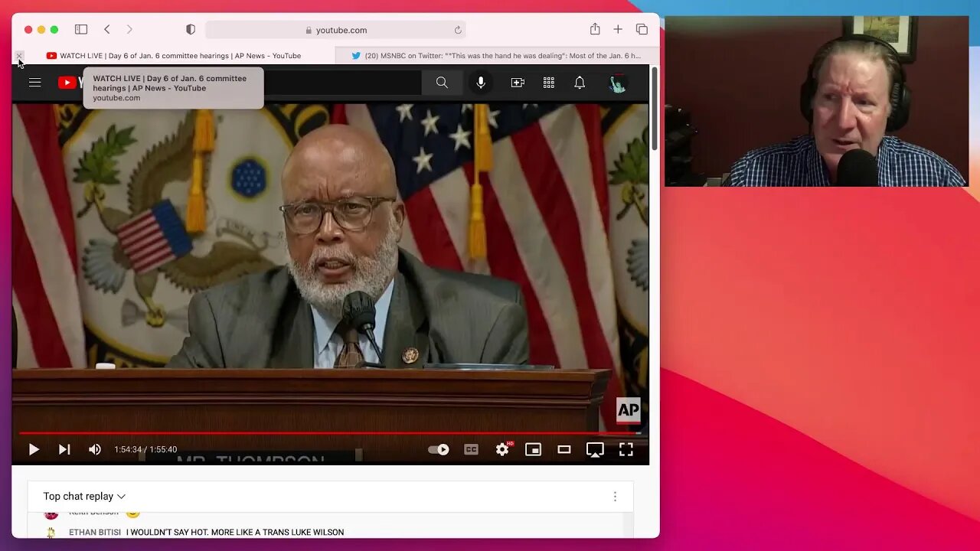The image size is (980, 551).
Task: Click YouTube search magnifier button
Action: [x=442, y=83]
